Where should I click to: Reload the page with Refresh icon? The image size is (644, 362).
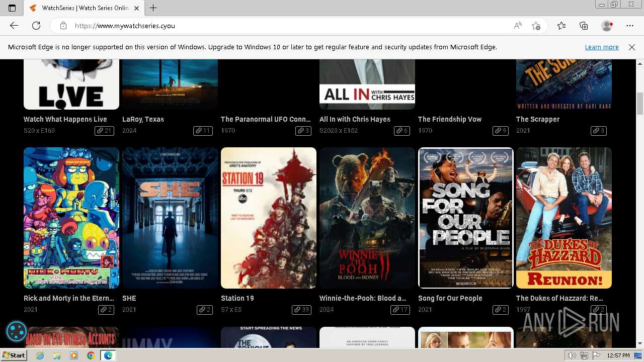pyautogui.click(x=36, y=26)
